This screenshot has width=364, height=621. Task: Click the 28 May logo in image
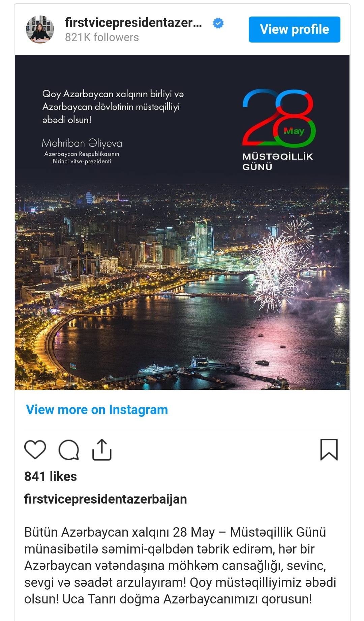point(279,118)
